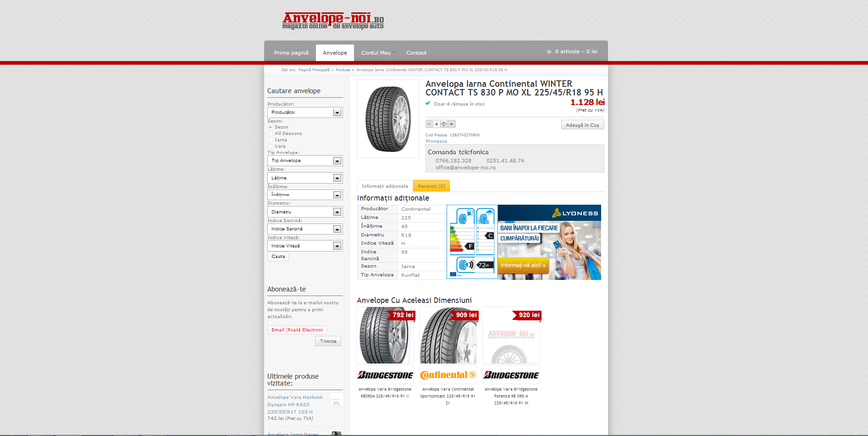Go to Prima pagină
Viewport: 868px width, 436px height.
pos(291,53)
